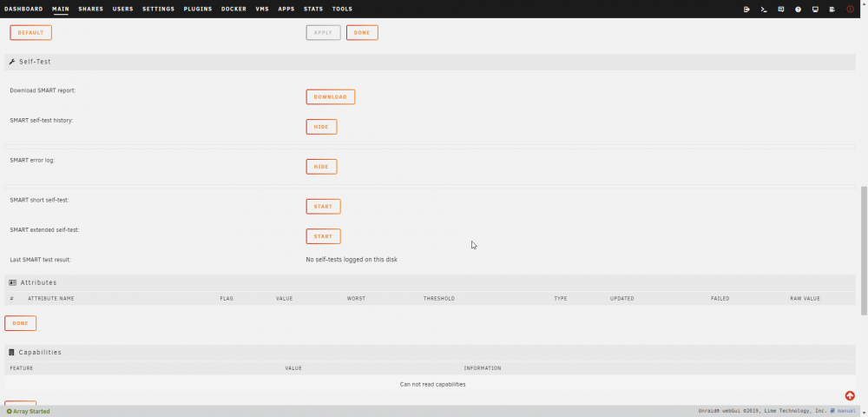The width and height of the screenshot is (868, 417).
Task: Navigate to the VMs page
Action: pos(262,9)
